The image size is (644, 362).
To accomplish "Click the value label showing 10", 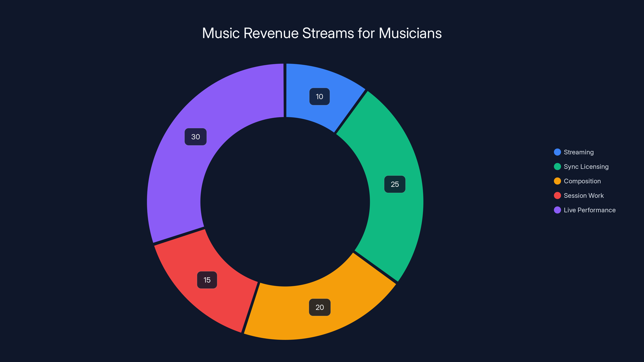I will click(x=319, y=97).
